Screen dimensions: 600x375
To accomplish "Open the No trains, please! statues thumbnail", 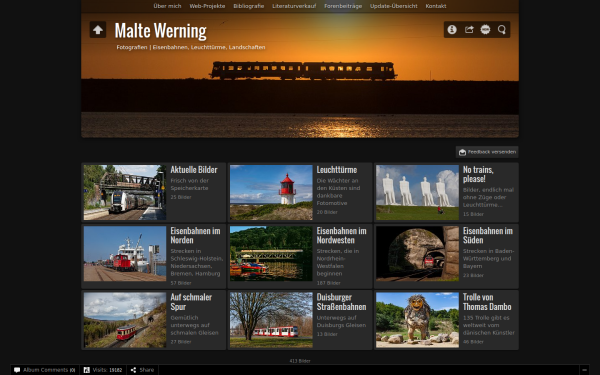I will click(417, 192).
